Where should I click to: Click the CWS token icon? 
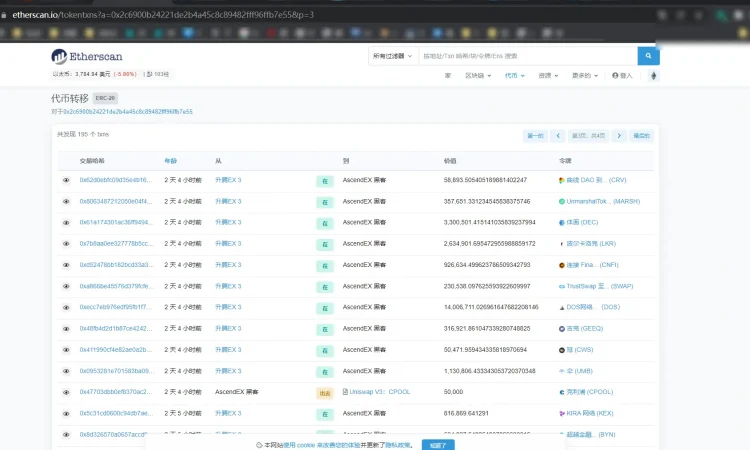click(x=562, y=350)
